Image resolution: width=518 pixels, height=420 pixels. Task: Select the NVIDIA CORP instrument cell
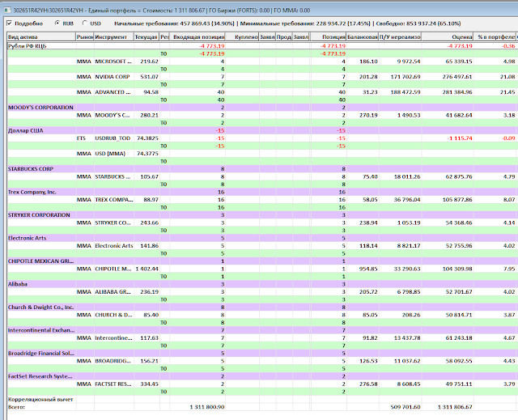(x=113, y=77)
